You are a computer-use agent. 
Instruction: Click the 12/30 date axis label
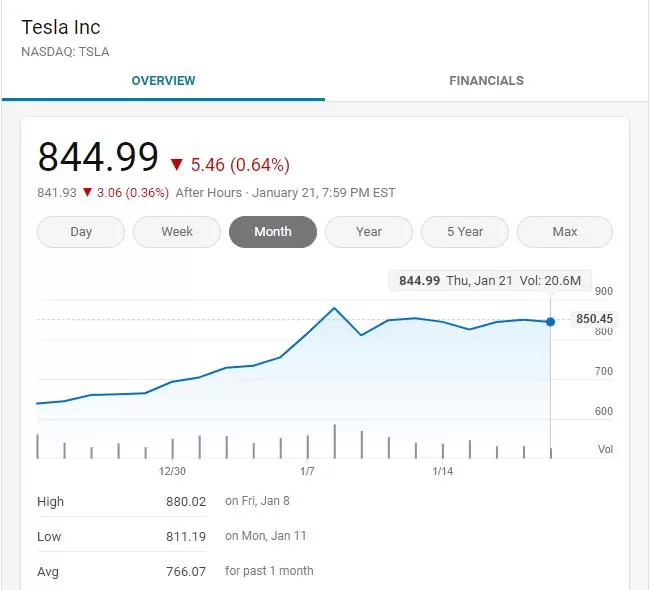coord(172,471)
